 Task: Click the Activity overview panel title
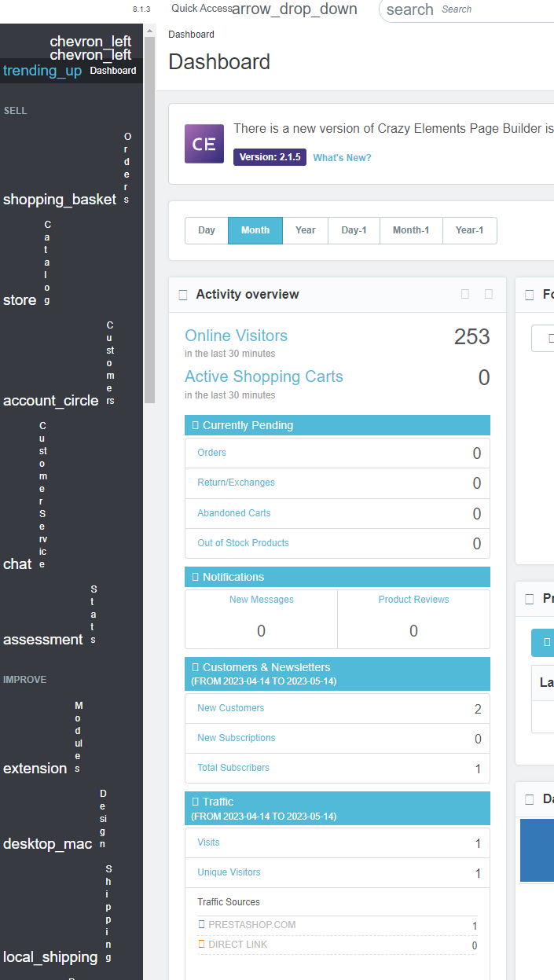coord(248,294)
